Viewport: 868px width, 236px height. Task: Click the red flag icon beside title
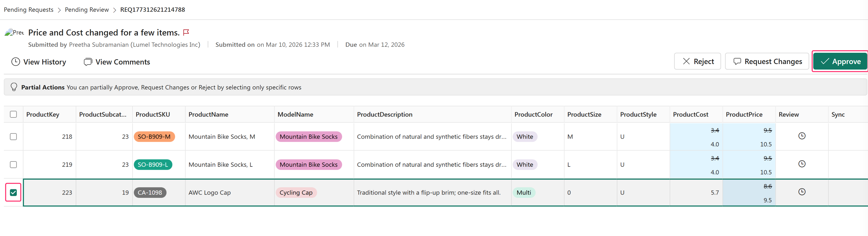pyautogui.click(x=186, y=32)
